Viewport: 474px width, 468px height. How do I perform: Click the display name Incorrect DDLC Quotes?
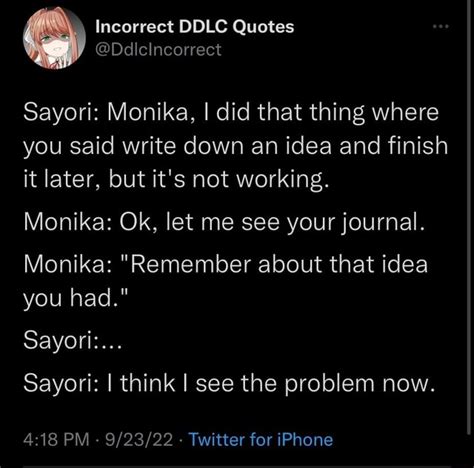[x=195, y=27]
